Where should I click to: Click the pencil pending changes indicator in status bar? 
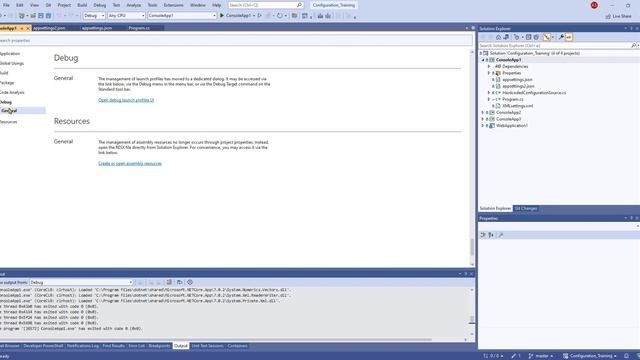pyautogui.click(x=516, y=356)
